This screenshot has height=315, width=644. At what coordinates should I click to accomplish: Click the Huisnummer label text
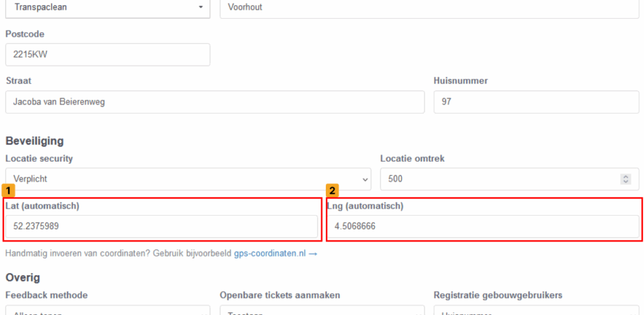[460, 81]
